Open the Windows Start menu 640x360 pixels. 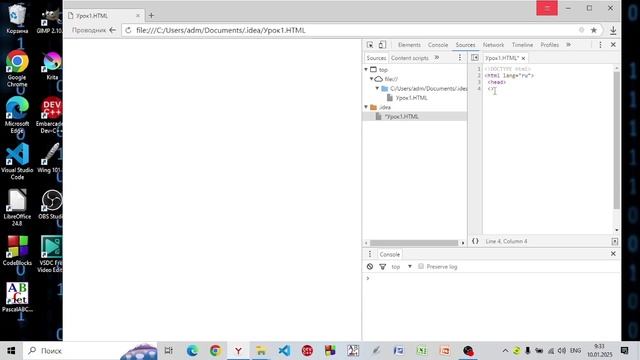pos(11,351)
